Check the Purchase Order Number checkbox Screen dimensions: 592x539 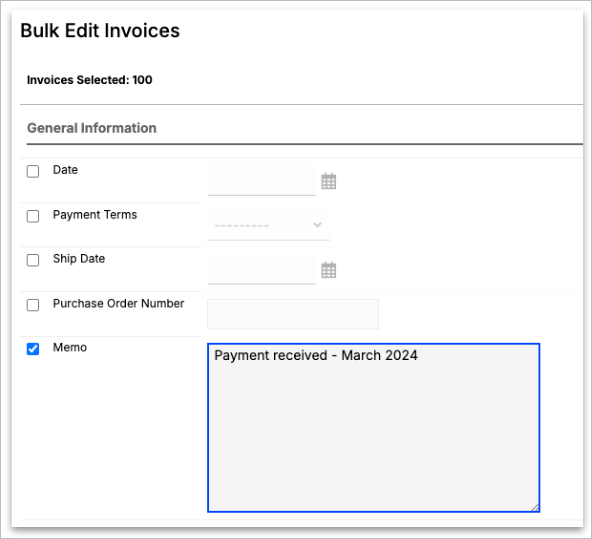pos(33,305)
